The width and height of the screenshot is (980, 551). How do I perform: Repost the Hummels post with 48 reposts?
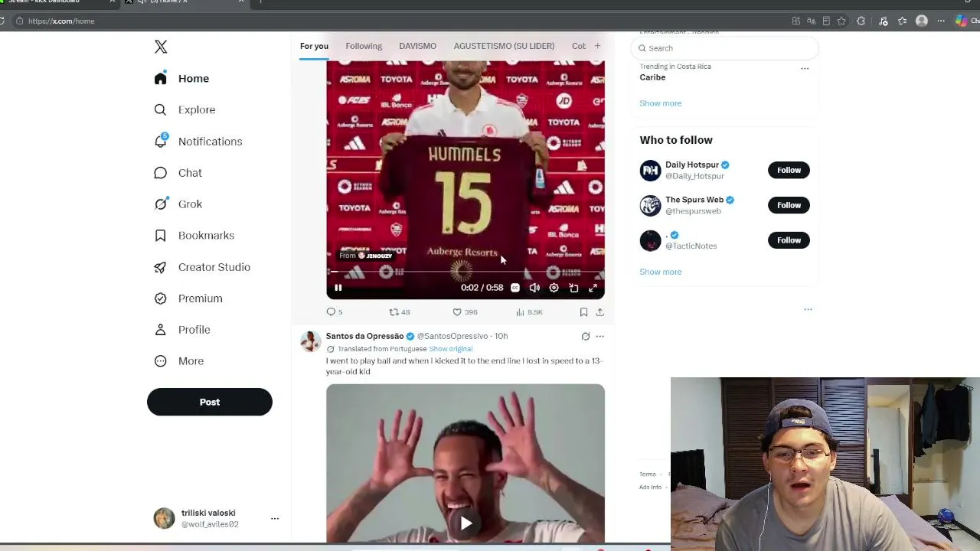point(400,311)
